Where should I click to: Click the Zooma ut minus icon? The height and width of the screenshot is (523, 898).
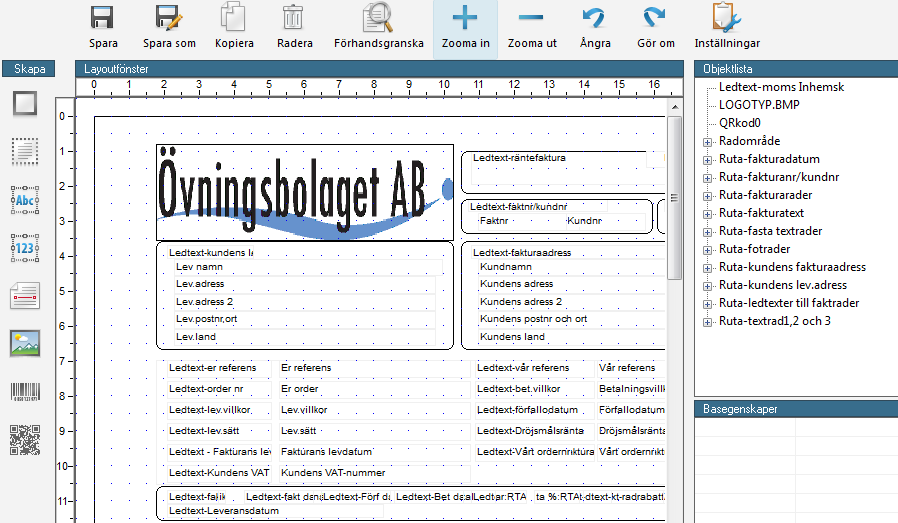point(531,18)
